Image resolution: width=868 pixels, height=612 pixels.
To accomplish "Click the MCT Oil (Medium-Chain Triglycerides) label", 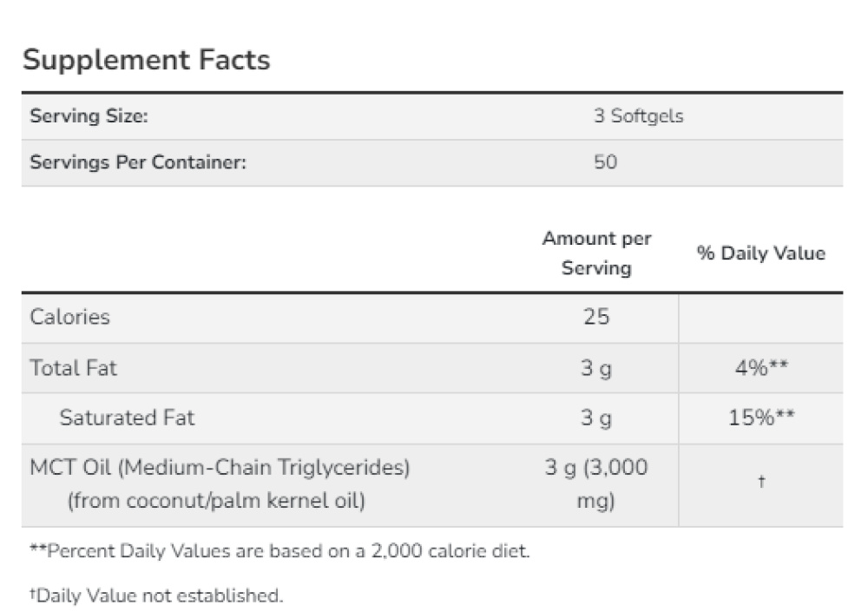I will 220,469.
